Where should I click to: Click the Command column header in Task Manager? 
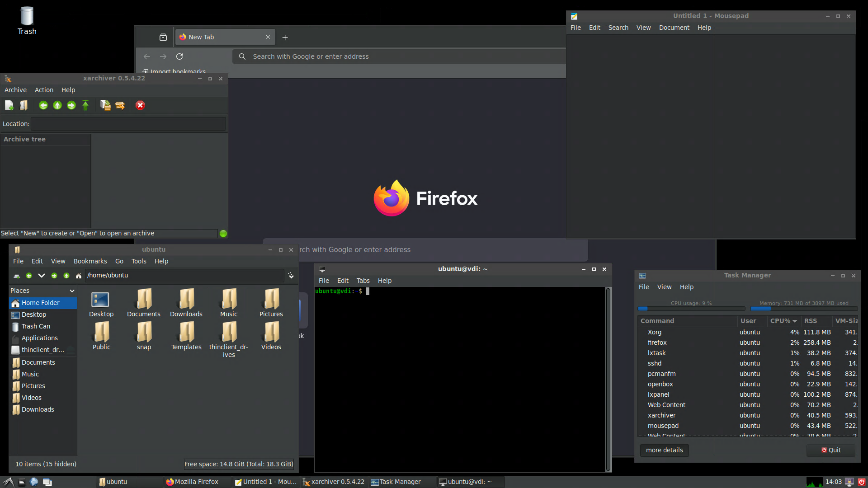tap(687, 321)
